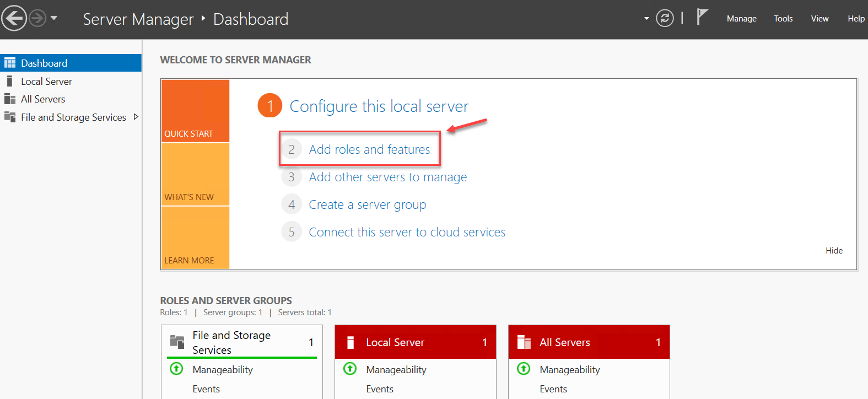
Task: Click the All Servers tile icon
Action: [x=524, y=342]
